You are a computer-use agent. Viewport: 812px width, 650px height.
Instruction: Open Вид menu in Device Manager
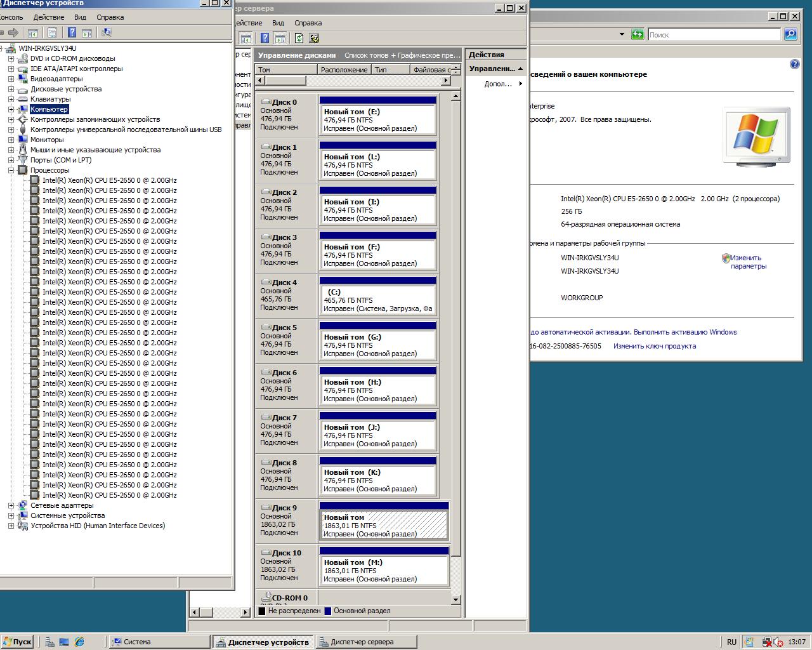[x=80, y=17]
